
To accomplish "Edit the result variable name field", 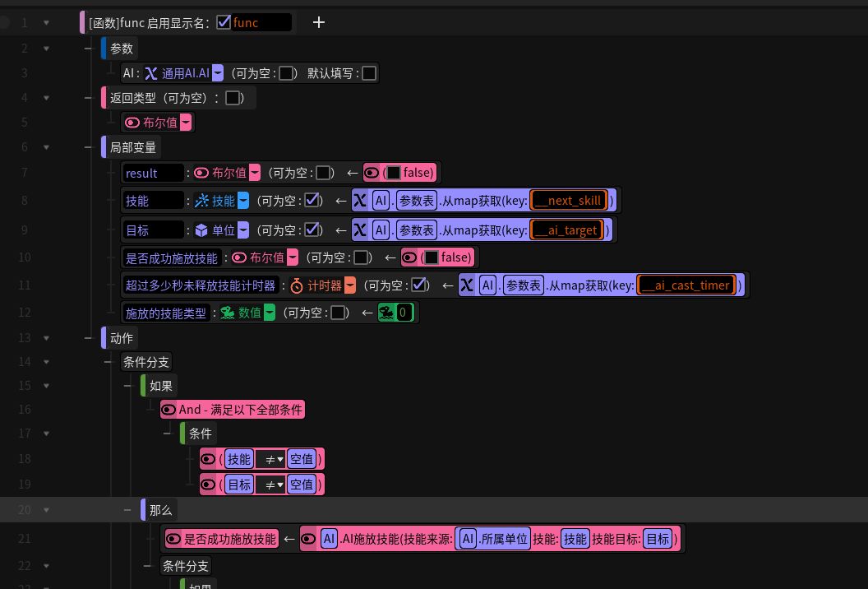I will coord(154,173).
